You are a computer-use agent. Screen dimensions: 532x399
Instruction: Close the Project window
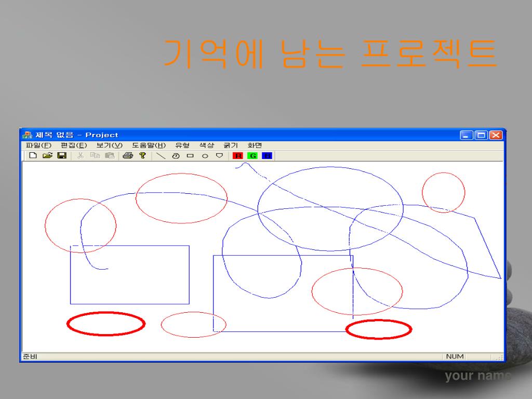pyautogui.click(x=496, y=135)
